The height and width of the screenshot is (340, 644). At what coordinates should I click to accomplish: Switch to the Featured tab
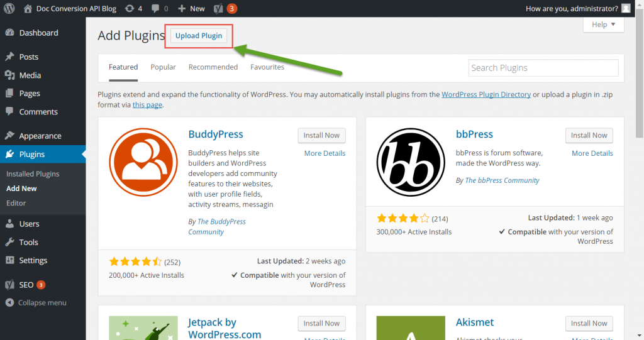point(123,67)
